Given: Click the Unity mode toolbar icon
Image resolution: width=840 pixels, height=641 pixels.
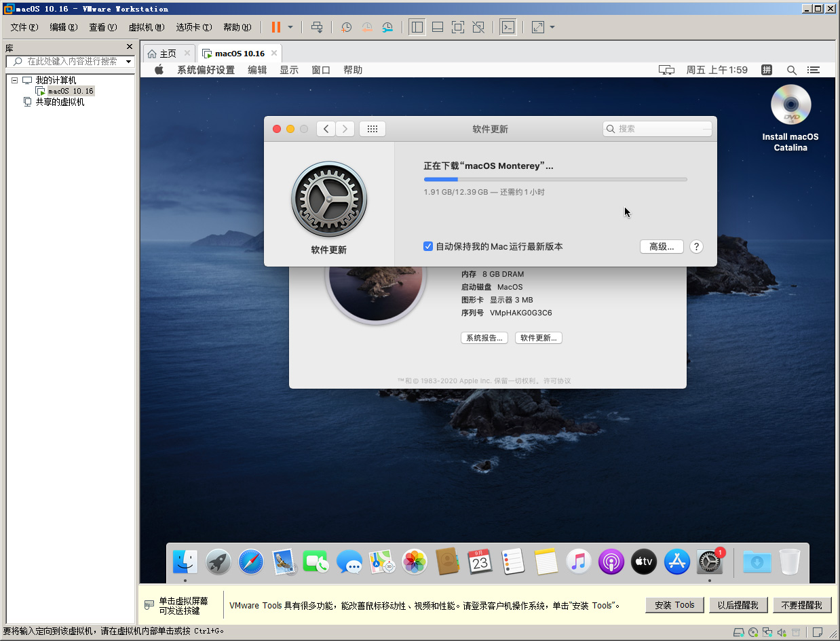Looking at the screenshot, I should [478, 27].
